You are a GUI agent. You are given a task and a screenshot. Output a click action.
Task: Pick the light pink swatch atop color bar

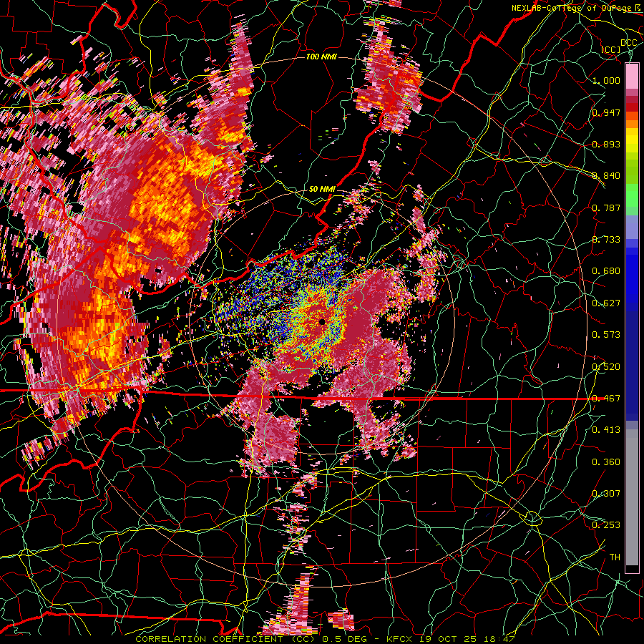(632, 77)
